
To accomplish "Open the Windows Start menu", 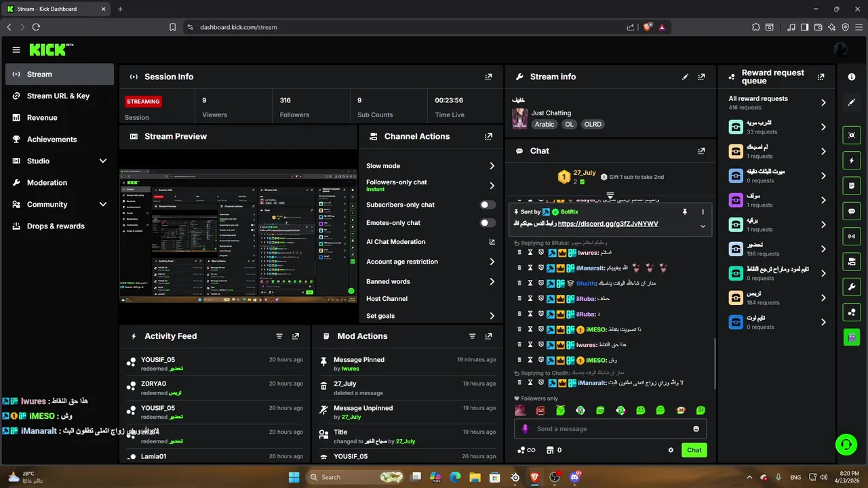I will 294,477.
